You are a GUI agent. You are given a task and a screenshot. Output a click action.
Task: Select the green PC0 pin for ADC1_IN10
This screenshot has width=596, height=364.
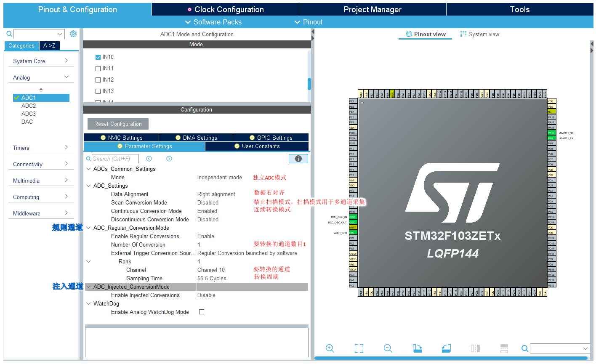353,233
